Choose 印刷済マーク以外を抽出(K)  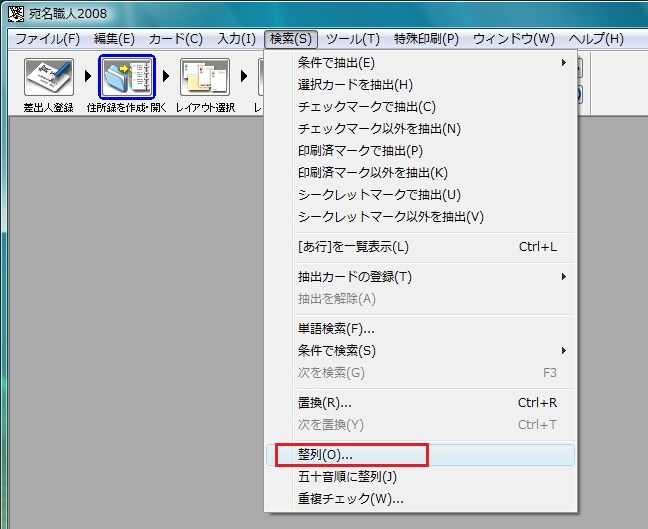pyautogui.click(x=420, y=172)
